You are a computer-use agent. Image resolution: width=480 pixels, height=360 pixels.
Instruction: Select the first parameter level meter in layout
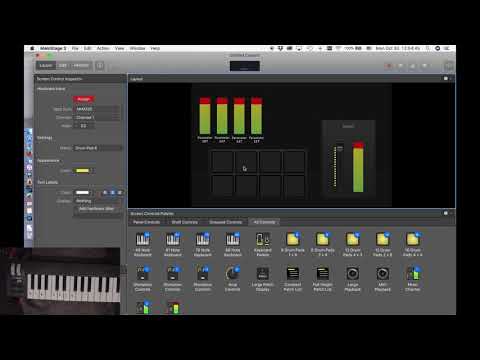[205, 116]
